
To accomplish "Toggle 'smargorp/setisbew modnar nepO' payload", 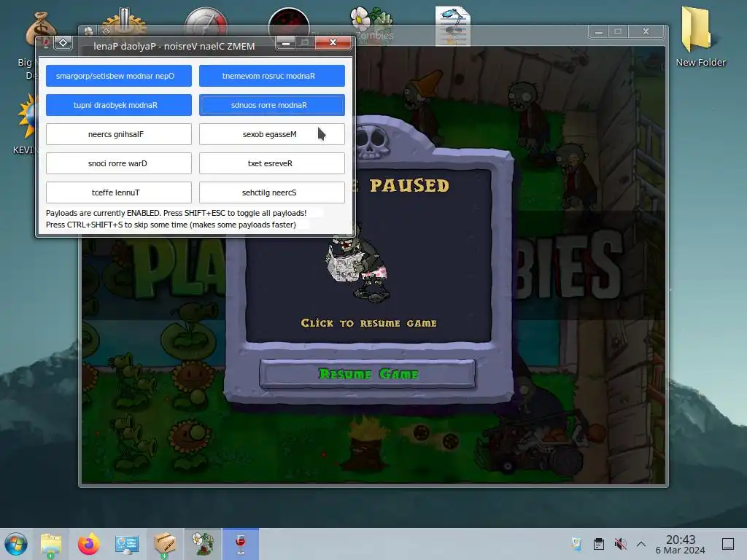I will (119, 76).
